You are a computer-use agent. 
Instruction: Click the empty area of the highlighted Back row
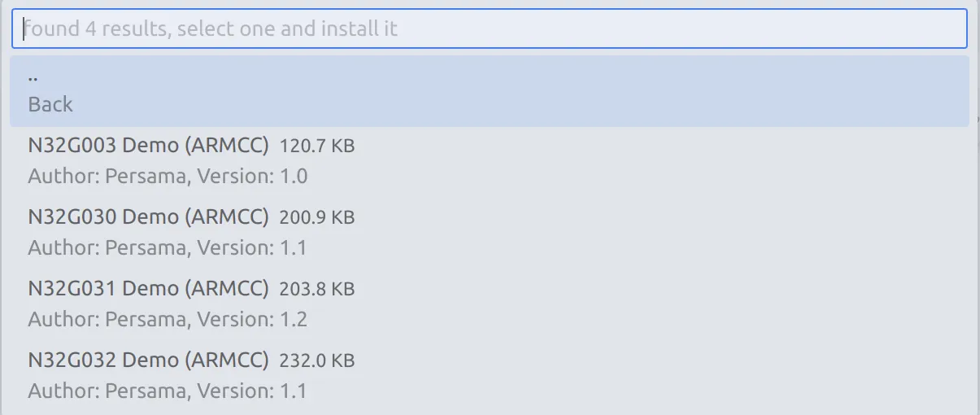[569, 91]
